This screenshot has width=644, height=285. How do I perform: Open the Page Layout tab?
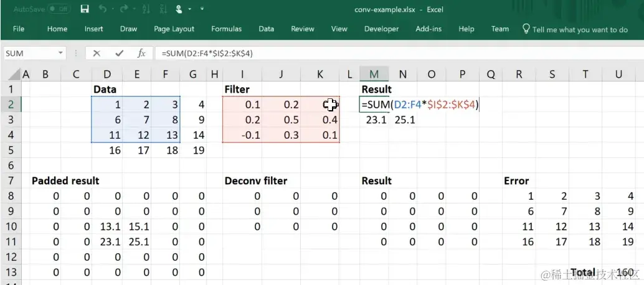(174, 29)
